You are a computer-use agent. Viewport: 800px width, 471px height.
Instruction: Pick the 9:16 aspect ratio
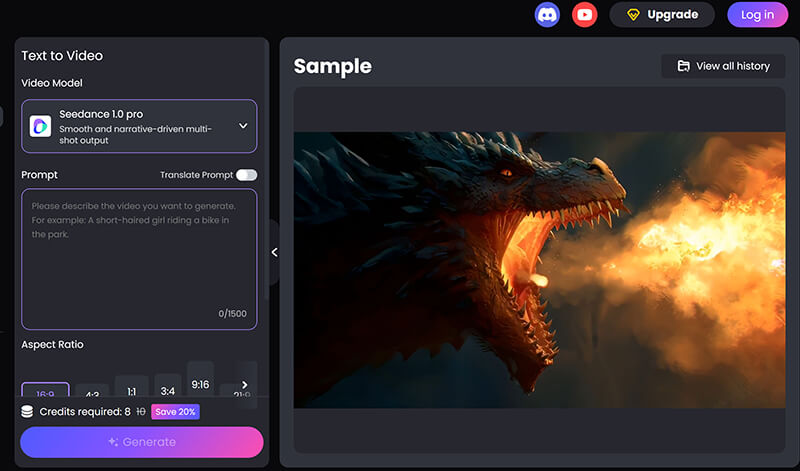(200, 384)
